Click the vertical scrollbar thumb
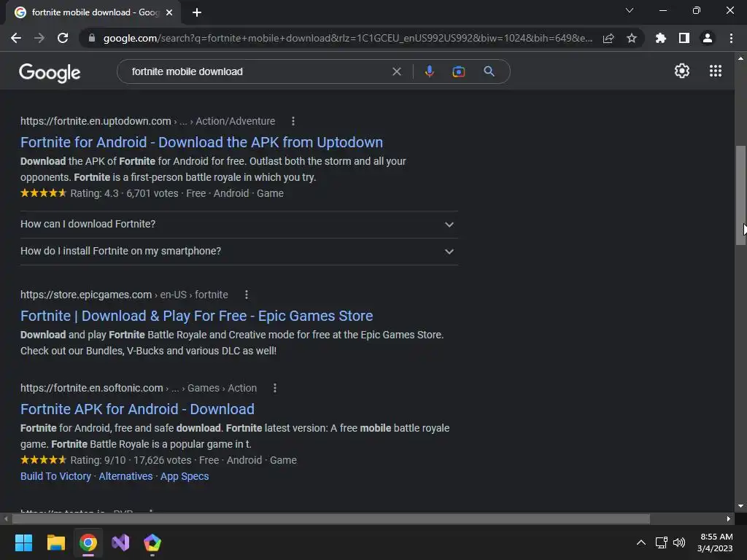The width and height of the screenshot is (747, 560). coord(740,195)
